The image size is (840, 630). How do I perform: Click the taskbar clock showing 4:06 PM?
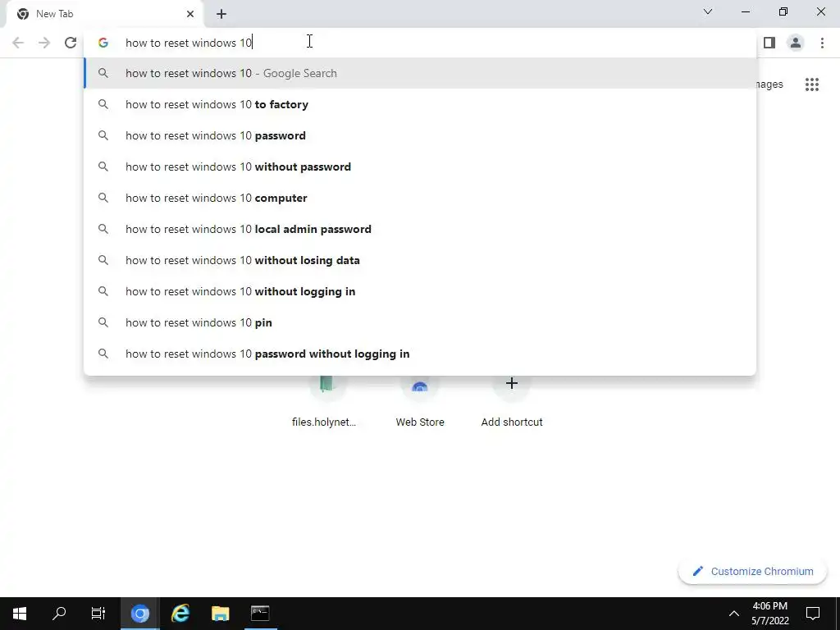coord(769,614)
